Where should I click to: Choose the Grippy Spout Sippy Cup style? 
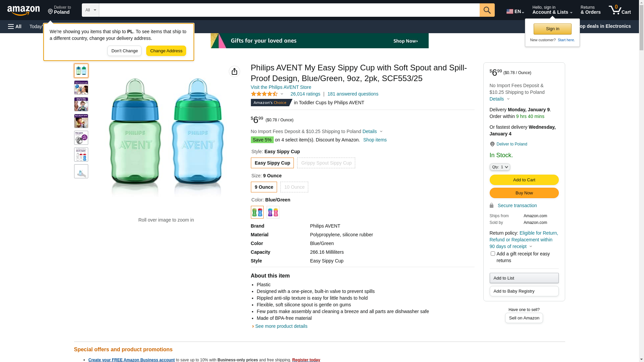(326, 163)
